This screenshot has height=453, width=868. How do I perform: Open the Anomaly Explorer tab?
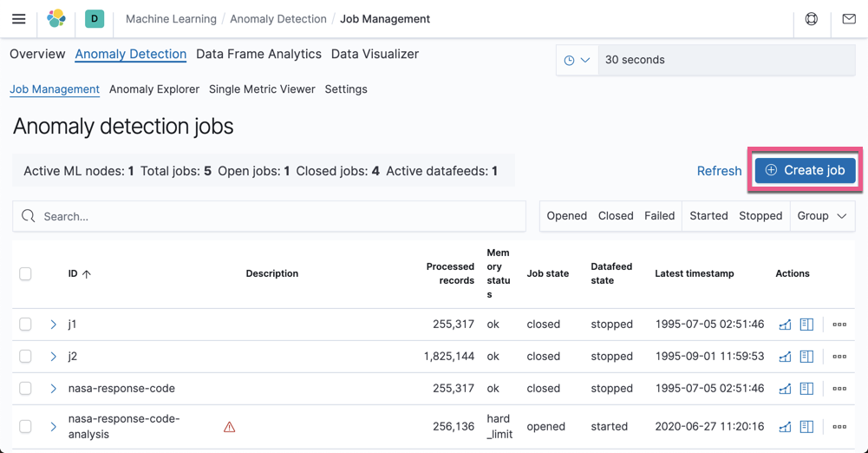point(154,89)
